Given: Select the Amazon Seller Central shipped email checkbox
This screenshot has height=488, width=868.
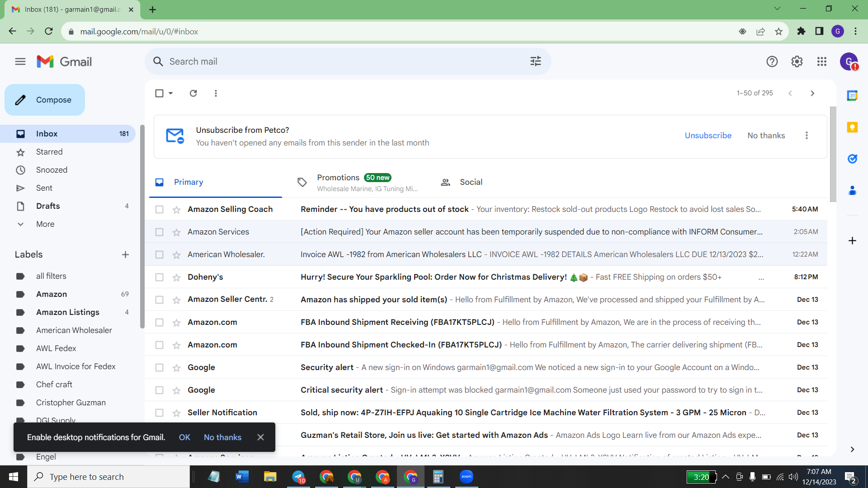Looking at the screenshot, I should pos(159,300).
